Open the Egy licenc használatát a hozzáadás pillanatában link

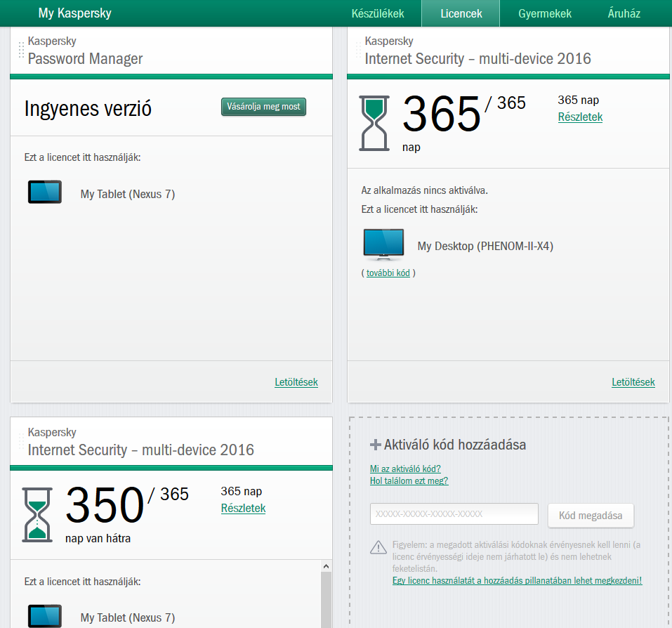[517, 581]
